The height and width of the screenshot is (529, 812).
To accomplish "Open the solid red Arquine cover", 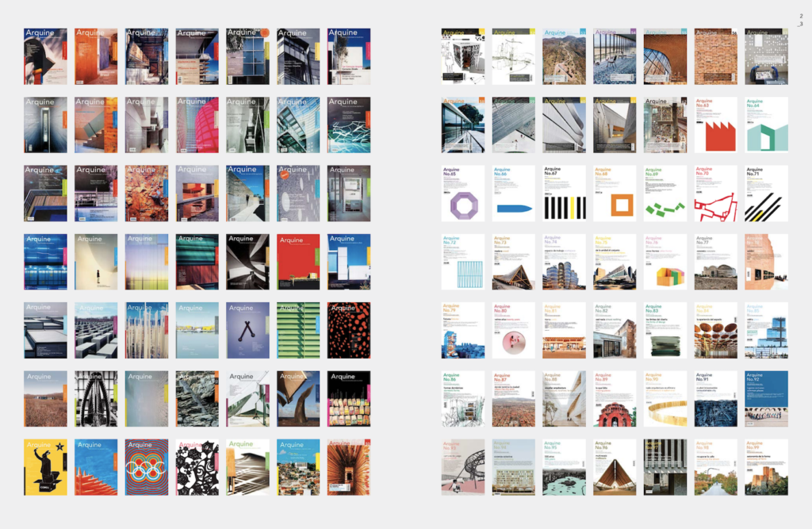I will 298,262.
